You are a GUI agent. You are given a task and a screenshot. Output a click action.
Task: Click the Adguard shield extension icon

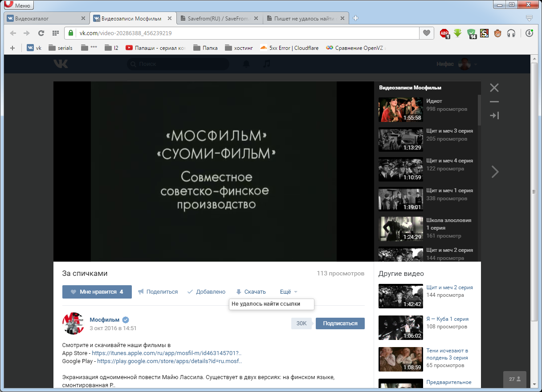(x=472, y=33)
